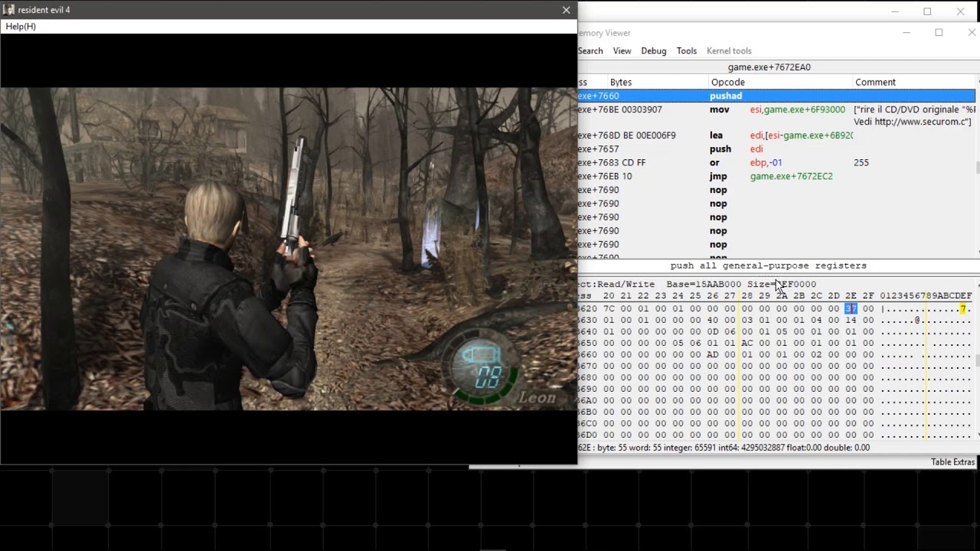Minimize the Memory Viewer window
980x551 pixels.
(x=906, y=33)
